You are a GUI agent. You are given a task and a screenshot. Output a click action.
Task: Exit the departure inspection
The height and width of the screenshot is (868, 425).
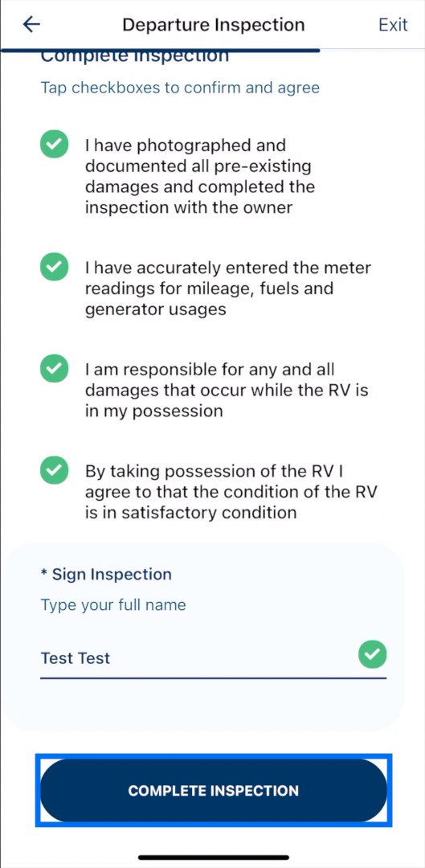[393, 25]
